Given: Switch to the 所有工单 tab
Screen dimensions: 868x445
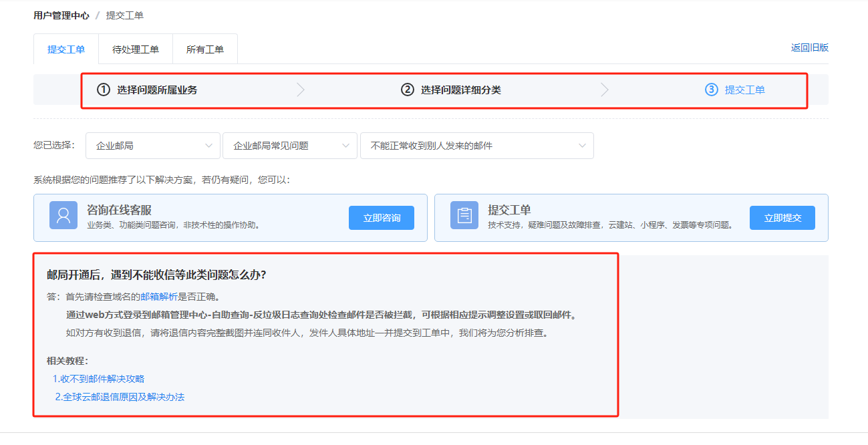Looking at the screenshot, I should point(205,49).
